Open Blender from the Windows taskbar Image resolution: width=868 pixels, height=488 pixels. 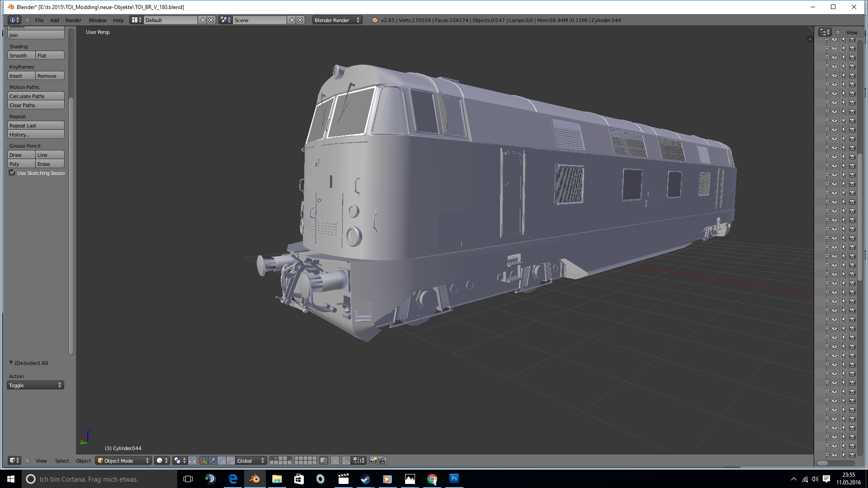pyautogui.click(x=255, y=479)
